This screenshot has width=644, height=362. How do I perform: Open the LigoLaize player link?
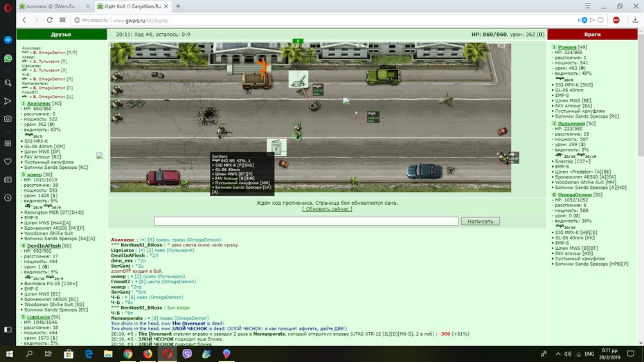coord(38,317)
